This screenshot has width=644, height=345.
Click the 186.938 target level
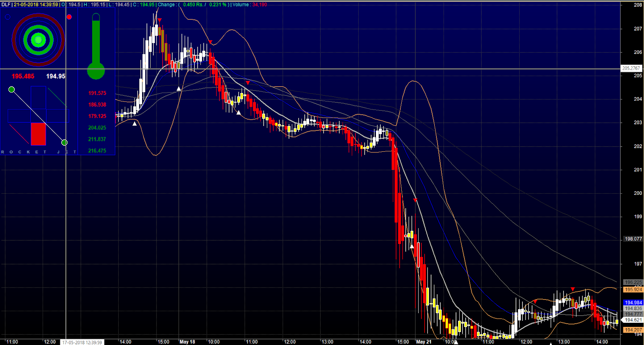point(97,105)
